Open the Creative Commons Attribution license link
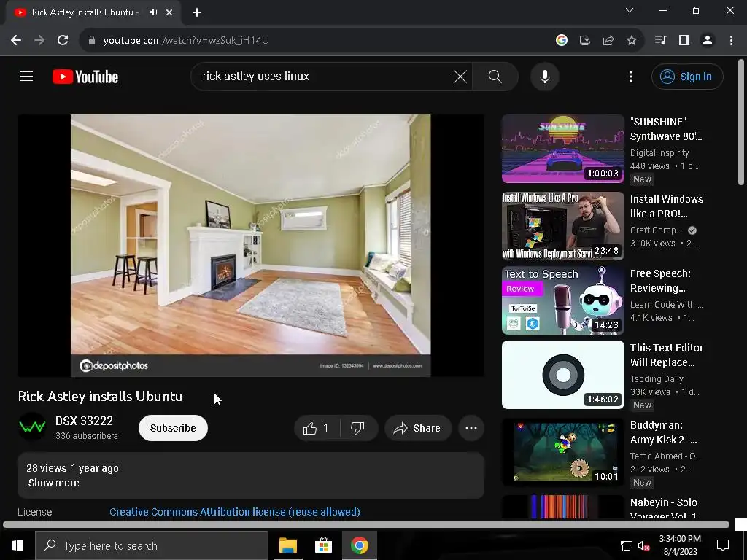Viewport: 747px width, 560px height. (235, 512)
